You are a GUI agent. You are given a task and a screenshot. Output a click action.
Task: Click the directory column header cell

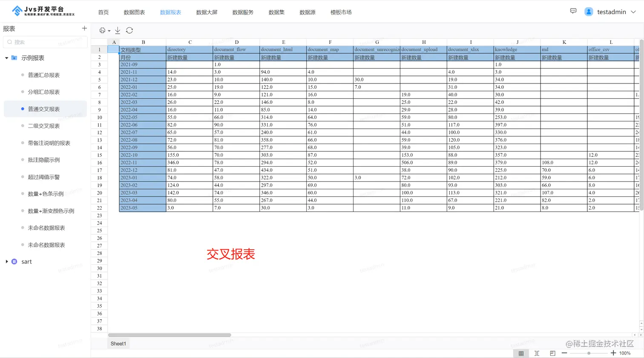190,49
